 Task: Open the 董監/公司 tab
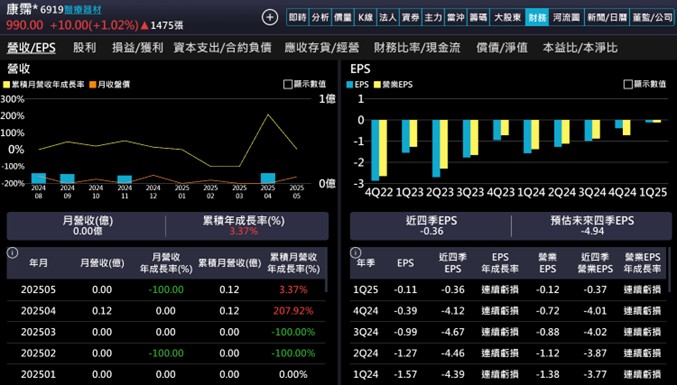click(x=652, y=18)
